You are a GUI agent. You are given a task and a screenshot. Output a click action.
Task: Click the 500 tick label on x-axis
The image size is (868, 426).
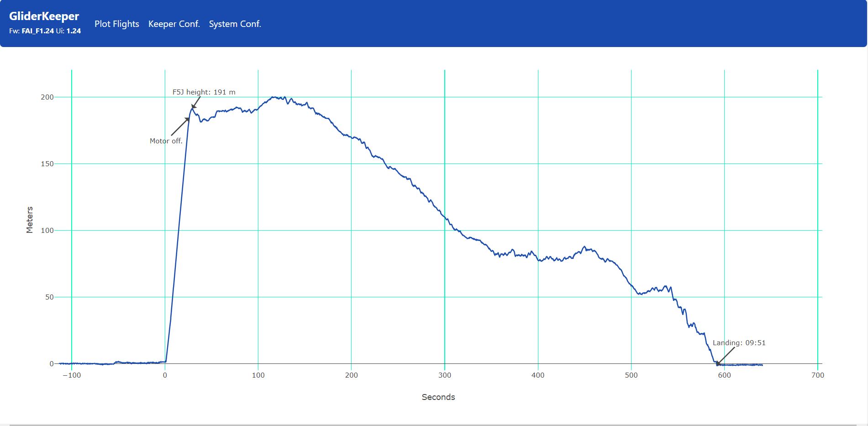631,375
